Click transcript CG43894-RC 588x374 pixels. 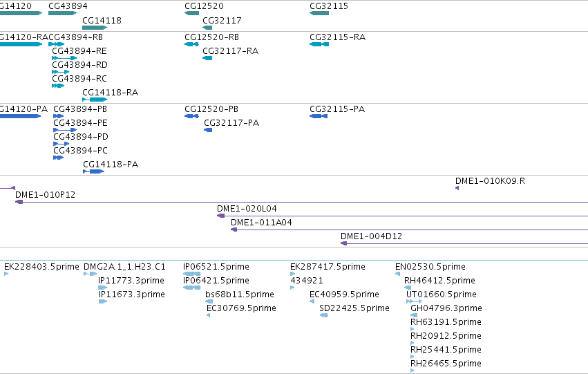[58, 86]
